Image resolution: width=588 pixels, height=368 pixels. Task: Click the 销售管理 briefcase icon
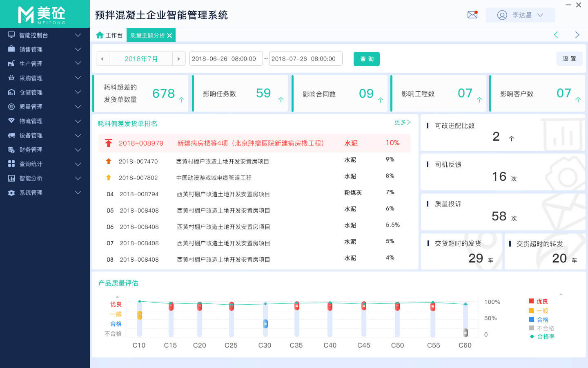11,49
